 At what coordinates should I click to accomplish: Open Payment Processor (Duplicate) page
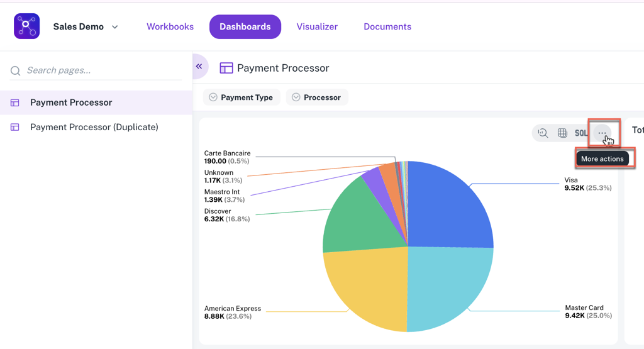[x=94, y=127]
